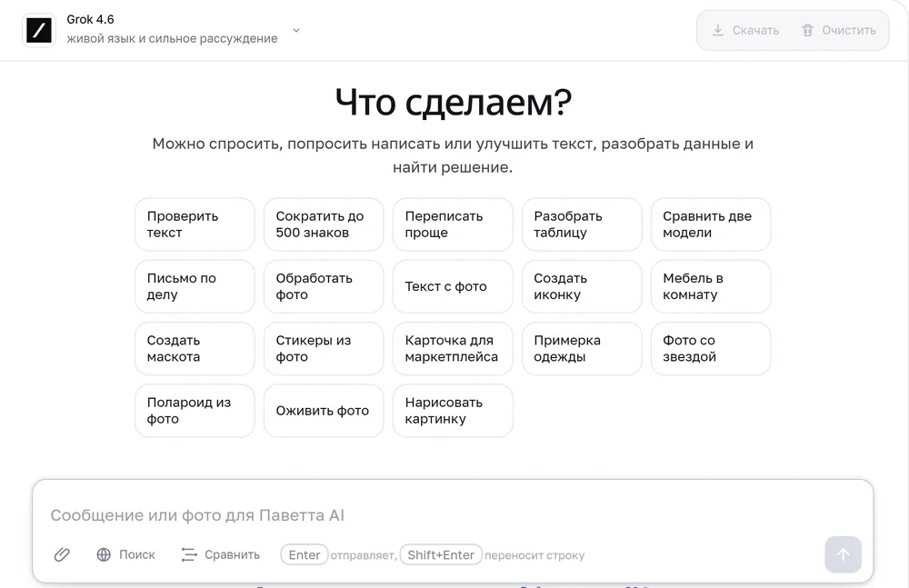The height and width of the screenshot is (588, 909).
Task: Open the Полароид из фото suggestion
Action: click(195, 411)
